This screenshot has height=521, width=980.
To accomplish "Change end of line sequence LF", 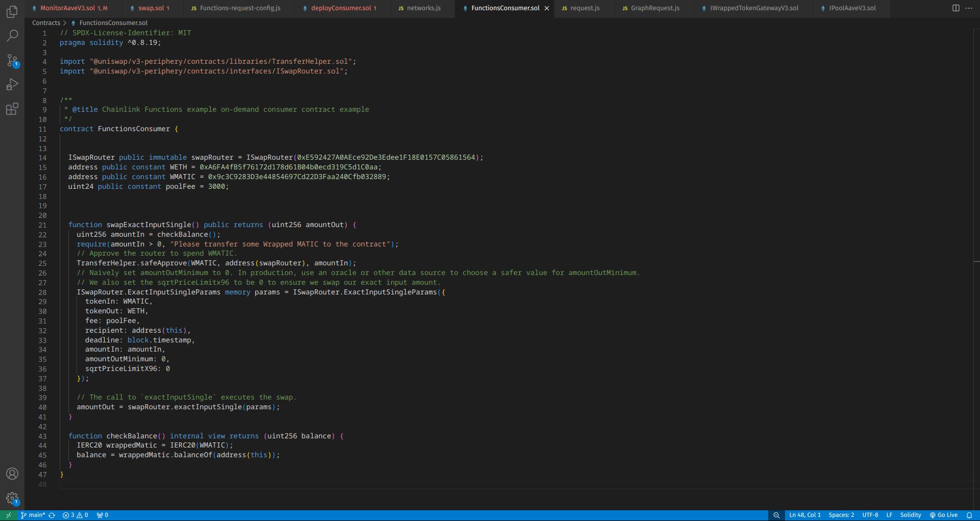I will pos(889,515).
